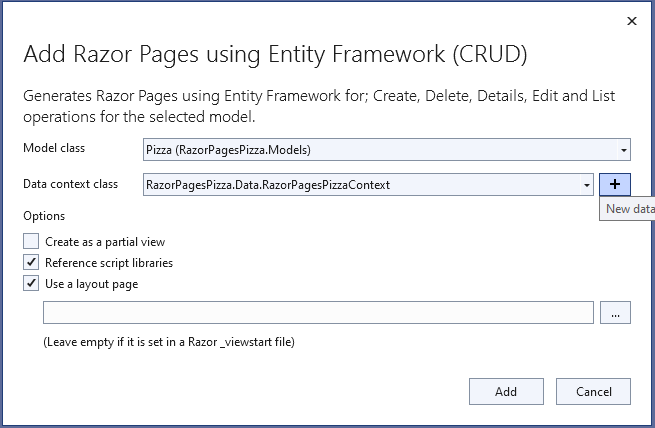655x428 pixels.
Task: Click the plus icon to add data context
Action: (x=614, y=185)
